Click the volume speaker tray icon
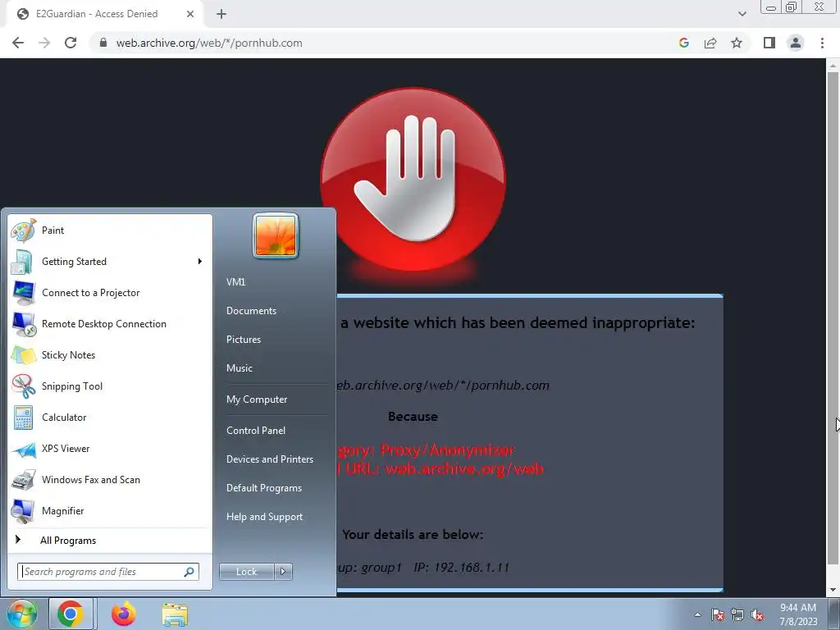The height and width of the screenshot is (630, 840). point(757,614)
